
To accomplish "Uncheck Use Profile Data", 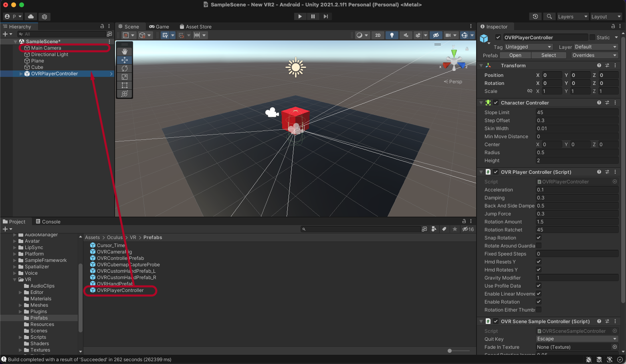I will (539, 286).
